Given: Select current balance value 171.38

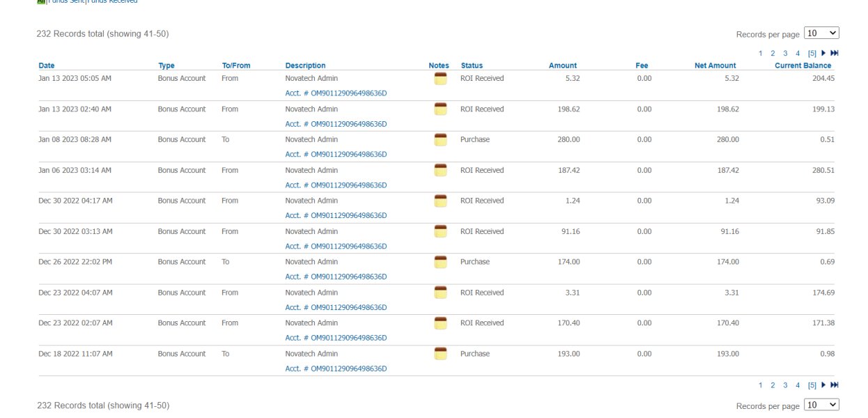Looking at the screenshot, I should (823, 323).
